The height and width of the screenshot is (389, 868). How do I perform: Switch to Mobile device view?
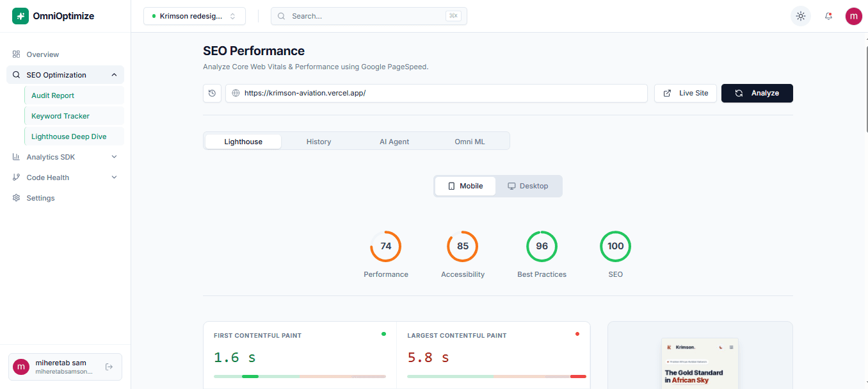tap(465, 186)
